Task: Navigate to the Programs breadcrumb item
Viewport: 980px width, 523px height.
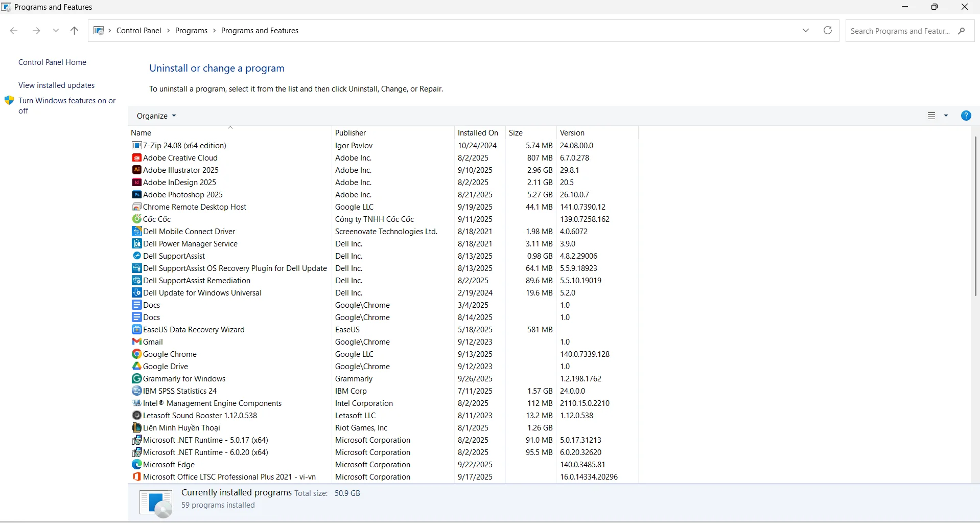Action: 191,30
